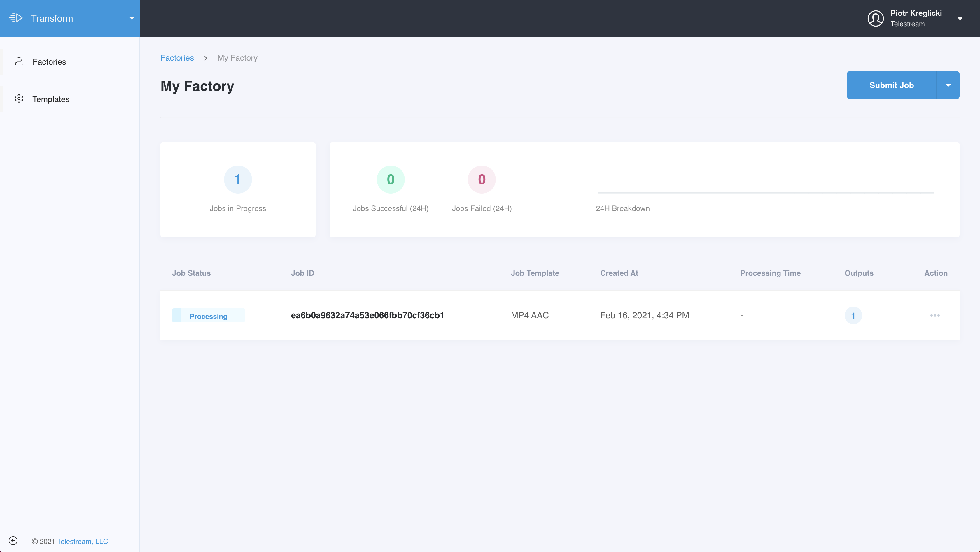Select job ID ea6b0a9632a74a53e066fbb70cf36cb1
The width and height of the screenshot is (980, 552).
tap(367, 315)
